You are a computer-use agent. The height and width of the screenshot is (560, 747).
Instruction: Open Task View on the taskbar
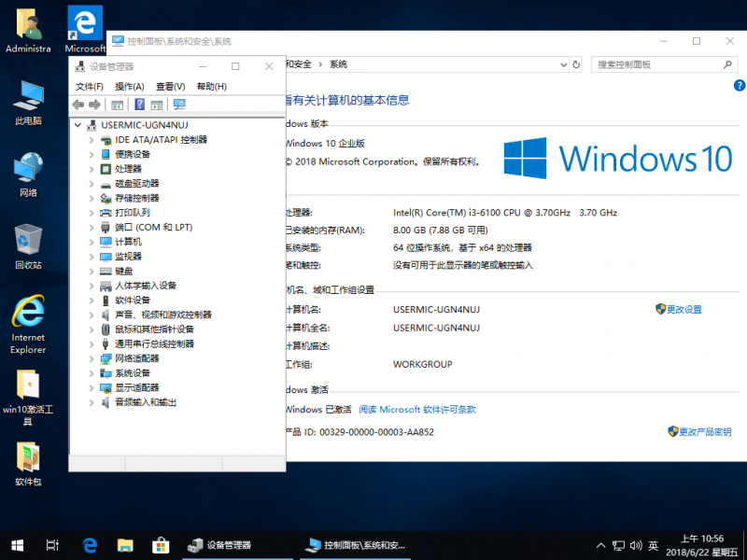[52, 545]
